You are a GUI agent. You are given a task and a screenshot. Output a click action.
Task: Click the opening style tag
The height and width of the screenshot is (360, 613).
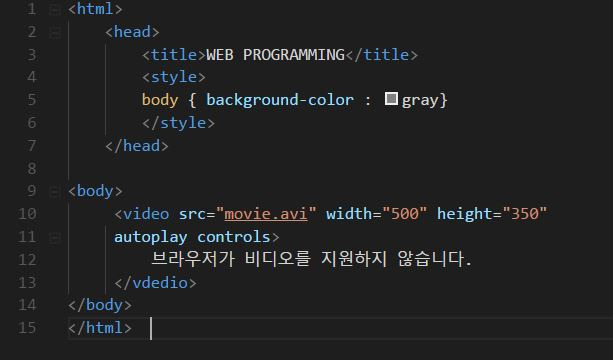click(174, 77)
